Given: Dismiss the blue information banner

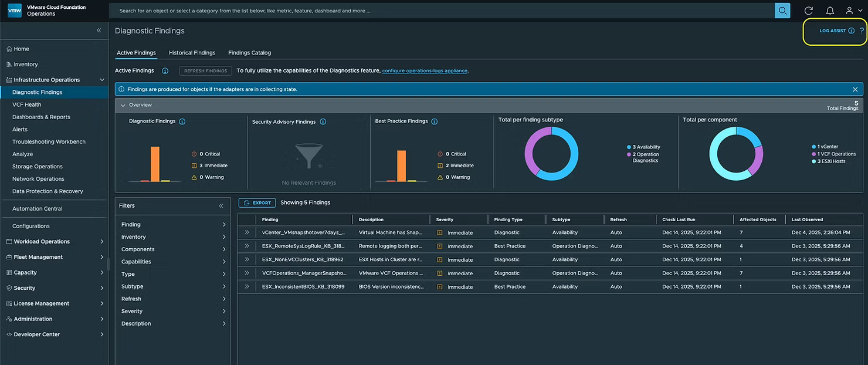Looking at the screenshot, I should [855, 89].
